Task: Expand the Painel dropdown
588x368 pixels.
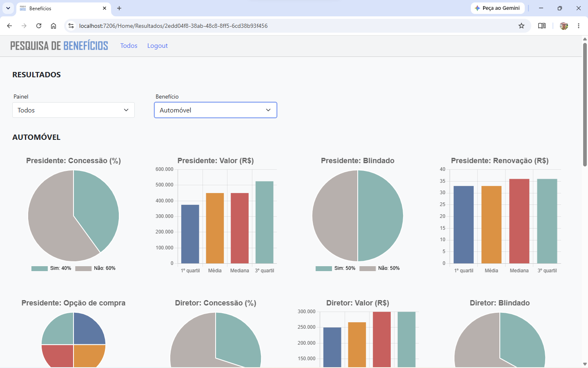Action: click(x=73, y=110)
